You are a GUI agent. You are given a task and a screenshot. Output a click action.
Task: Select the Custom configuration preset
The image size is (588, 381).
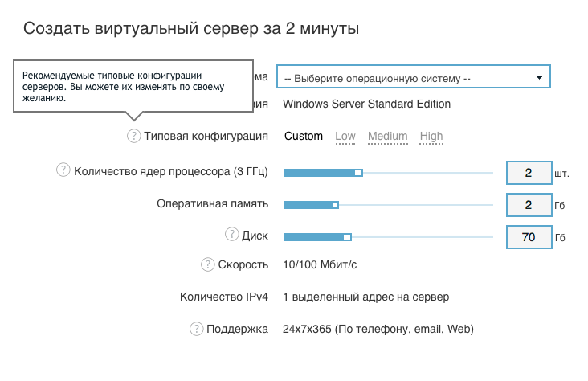pyautogui.click(x=304, y=136)
